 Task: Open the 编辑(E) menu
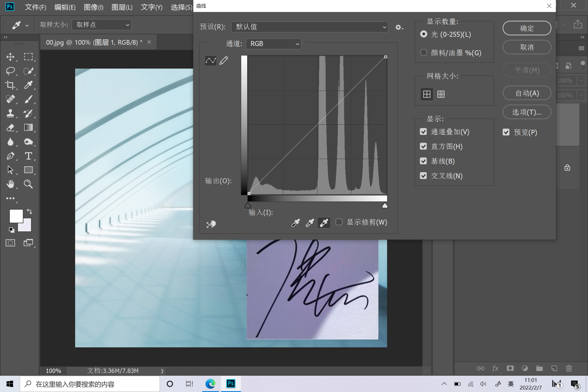pyautogui.click(x=65, y=7)
